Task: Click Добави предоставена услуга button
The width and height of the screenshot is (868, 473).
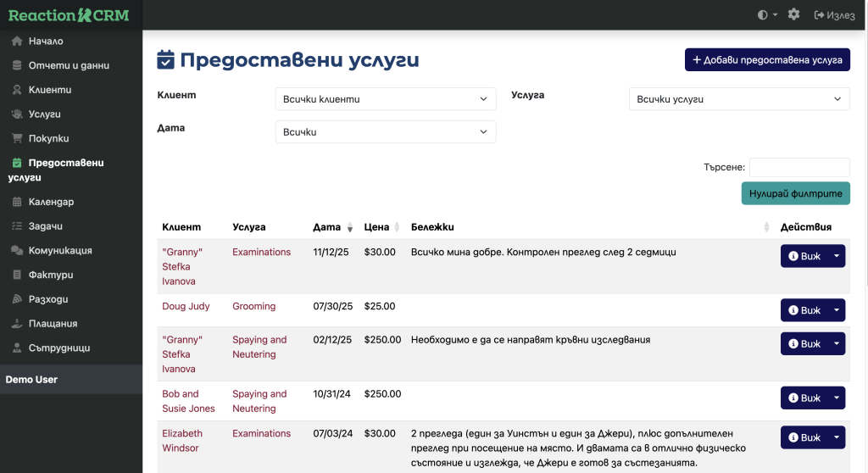Action: click(767, 60)
